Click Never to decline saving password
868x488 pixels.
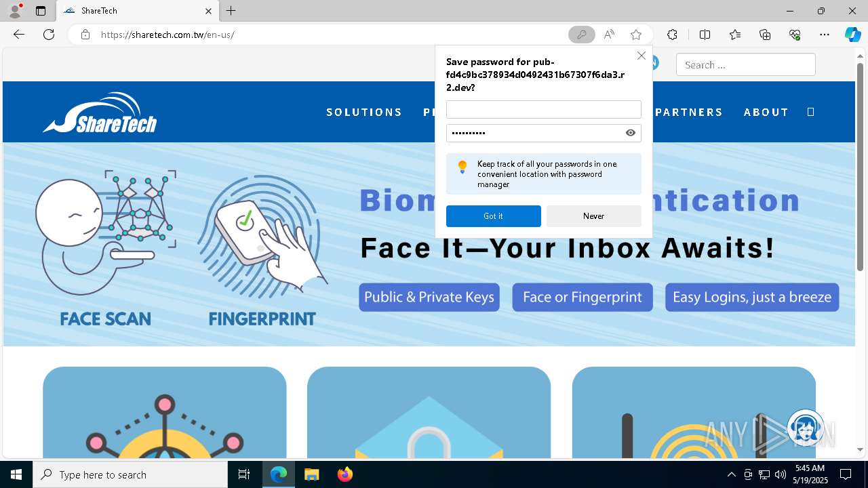(594, 216)
